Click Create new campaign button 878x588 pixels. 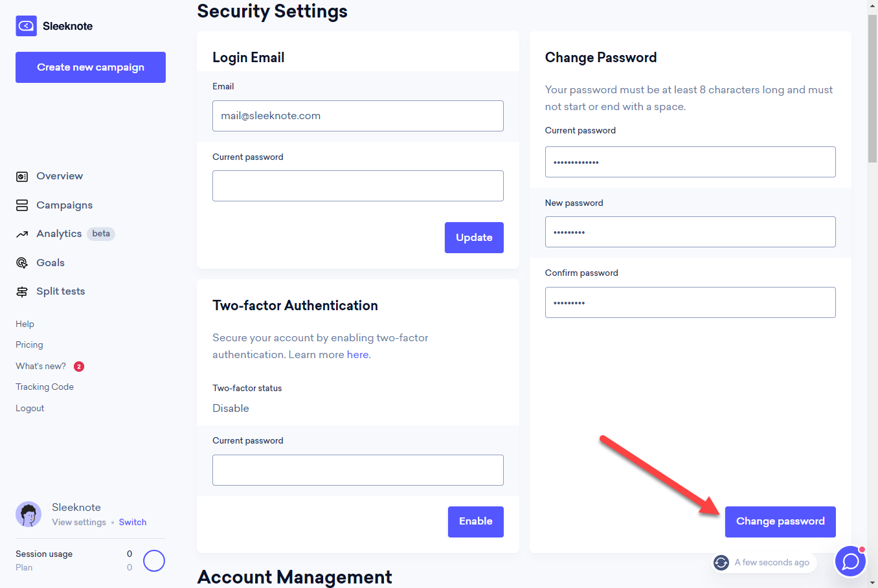91,67
